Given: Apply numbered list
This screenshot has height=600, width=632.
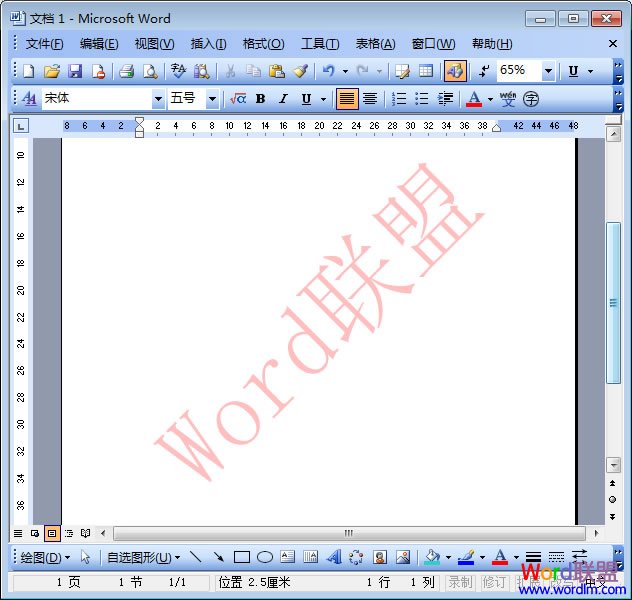Looking at the screenshot, I should point(399,99).
